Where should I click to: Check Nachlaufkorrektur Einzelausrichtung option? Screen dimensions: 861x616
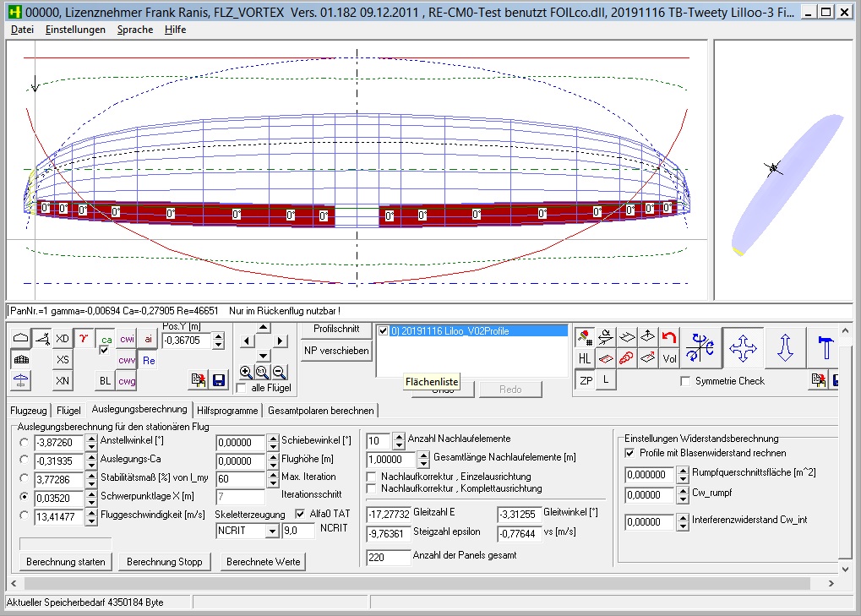tap(373, 477)
